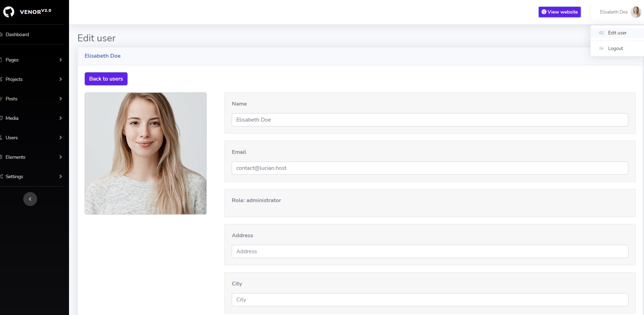Click the logout arrow icon in dropdown

[x=601, y=49]
